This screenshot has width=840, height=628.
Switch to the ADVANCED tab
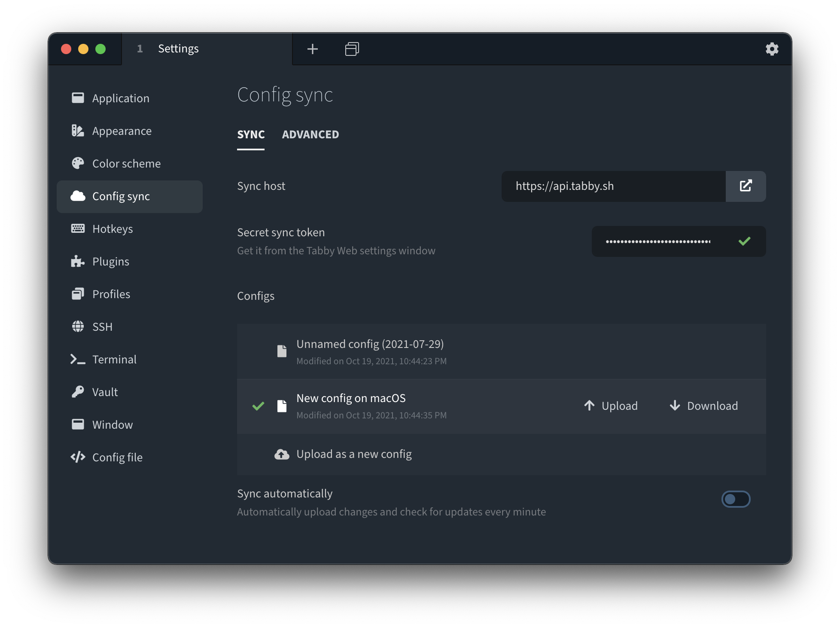coord(310,135)
